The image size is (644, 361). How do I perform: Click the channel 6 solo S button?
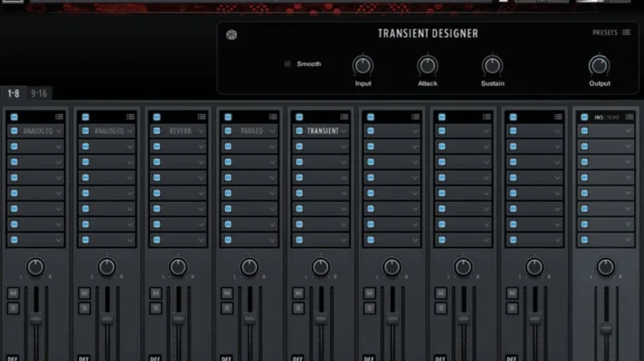[369, 308]
